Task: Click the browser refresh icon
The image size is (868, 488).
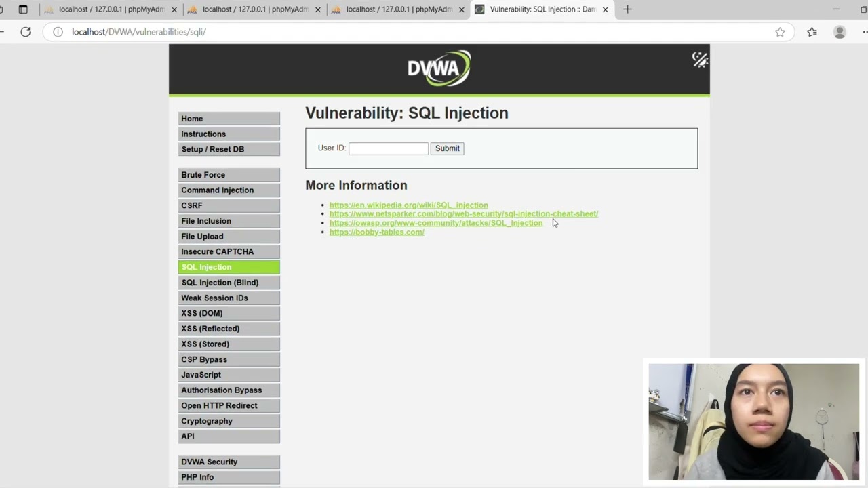Action: pos(25,32)
